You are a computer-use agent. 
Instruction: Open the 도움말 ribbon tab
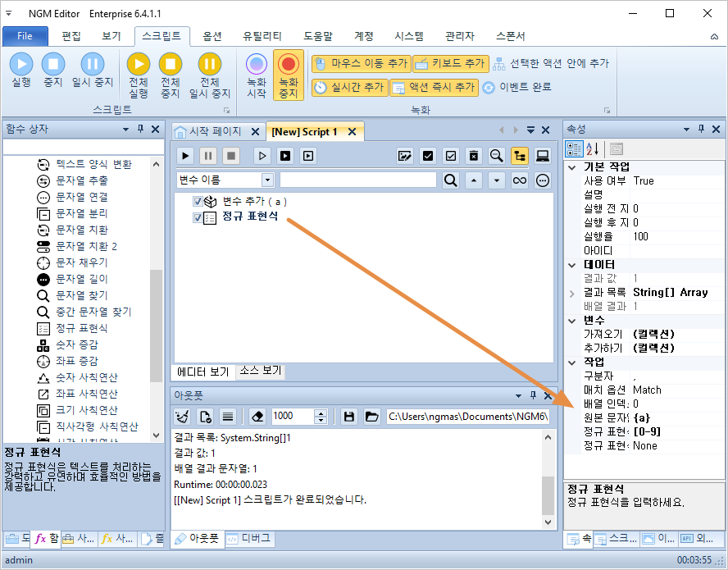318,36
